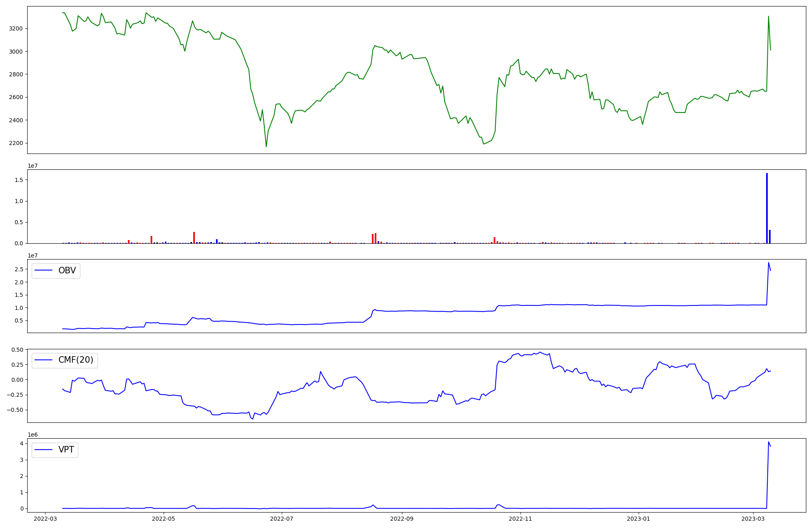Click the OBV legend label
The height and width of the screenshot is (528, 812).
[x=67, y=270]
